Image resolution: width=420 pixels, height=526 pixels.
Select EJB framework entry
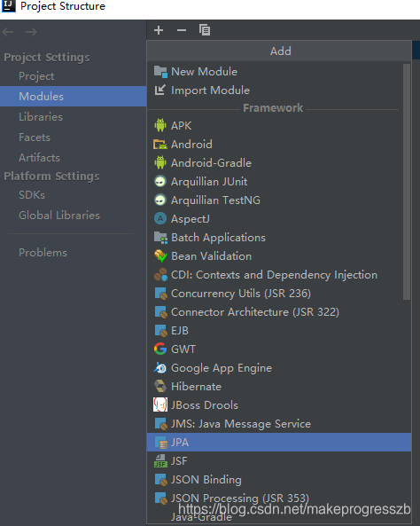(279, 331)
